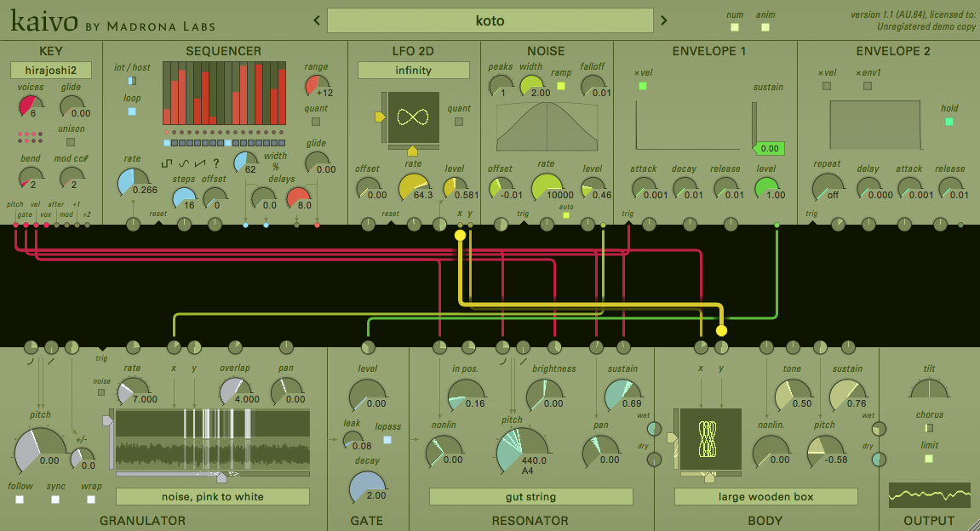This screenshot has height=531, width=980.
Task: Open the infinity LFO 2D shape menu
Action: [413, 71]
